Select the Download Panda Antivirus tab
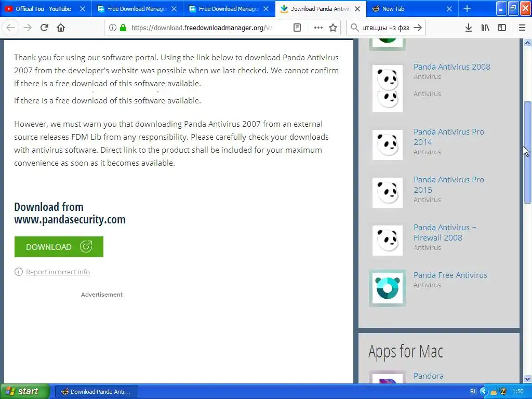Screen dimensions: 532x399 [321, 9]
